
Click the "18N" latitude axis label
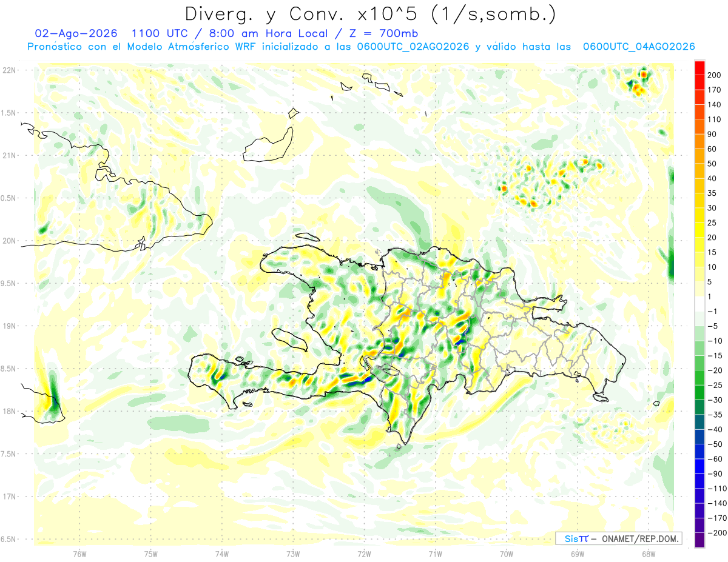click(x=9, y=411)
